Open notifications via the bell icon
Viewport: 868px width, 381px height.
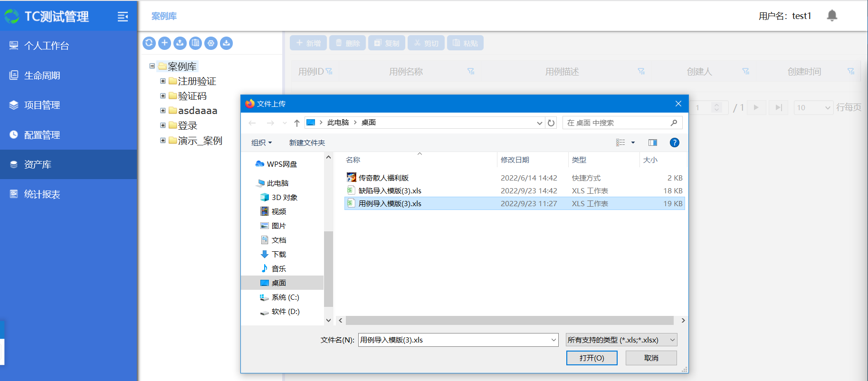click(832, 16)
